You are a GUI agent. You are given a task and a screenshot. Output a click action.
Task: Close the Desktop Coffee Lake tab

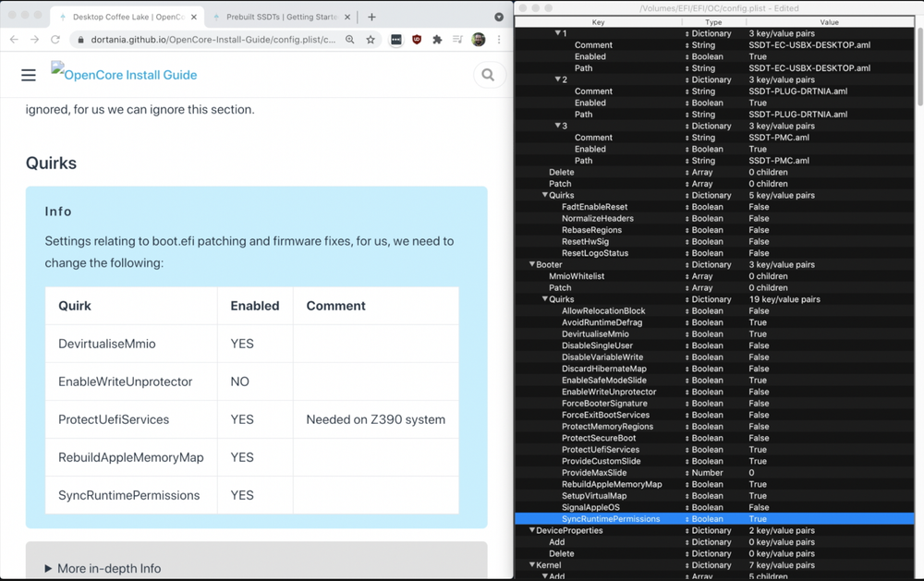coord(193,17)
